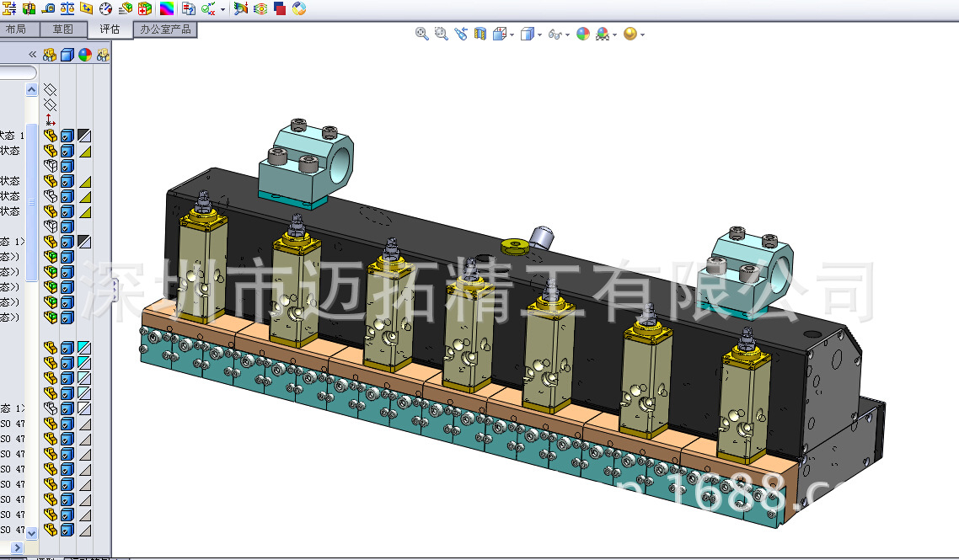This screenshot has width=959, height=560.
Task: Click the Hide/Show column header icon
Action: coord(50,55)
